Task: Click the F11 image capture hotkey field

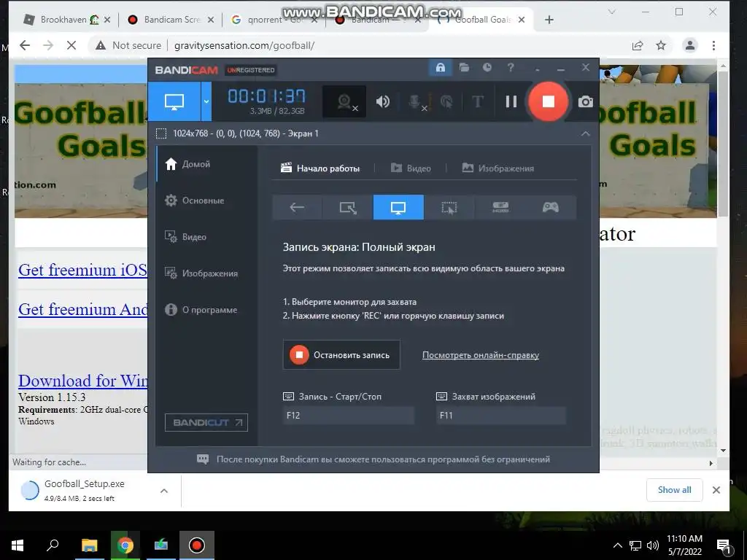Action: tap(500, 415)
